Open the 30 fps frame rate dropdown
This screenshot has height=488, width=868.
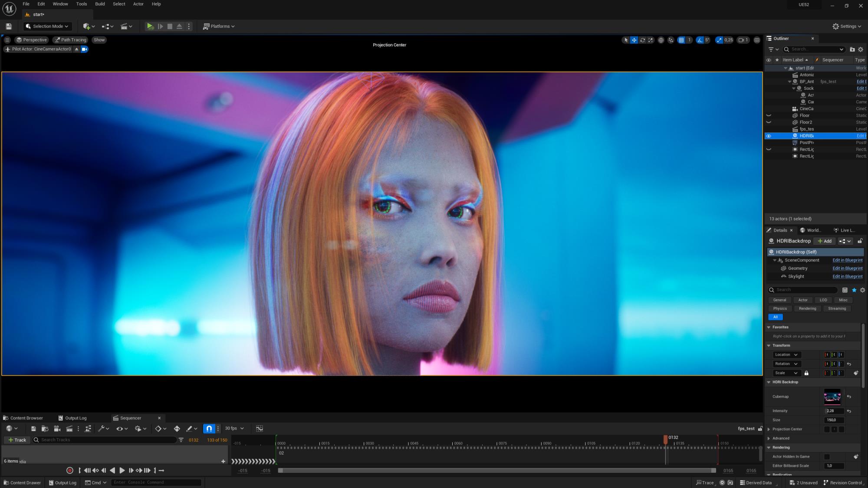click(x=234, y=429)
